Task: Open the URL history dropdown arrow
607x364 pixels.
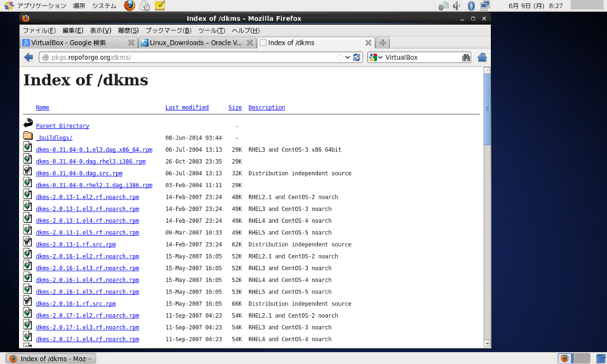Action: point(348,57)
